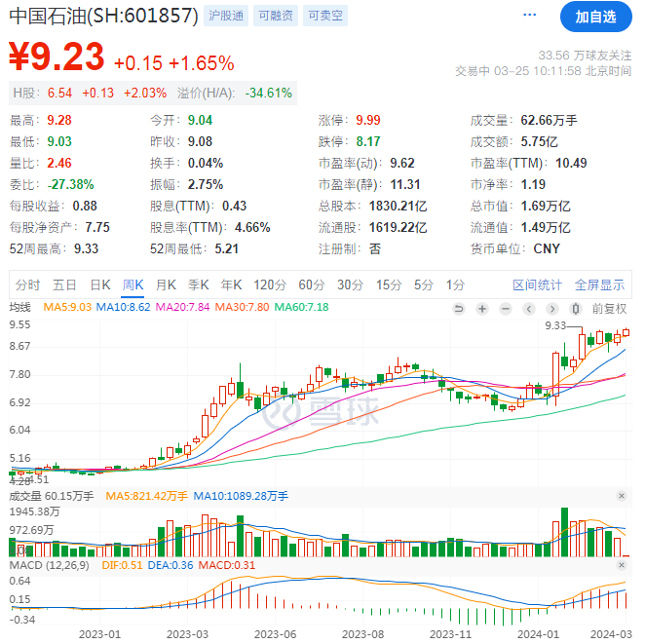Open 区间统计 range statistics
Screen dimensions: 645x644
click(537, 284)
